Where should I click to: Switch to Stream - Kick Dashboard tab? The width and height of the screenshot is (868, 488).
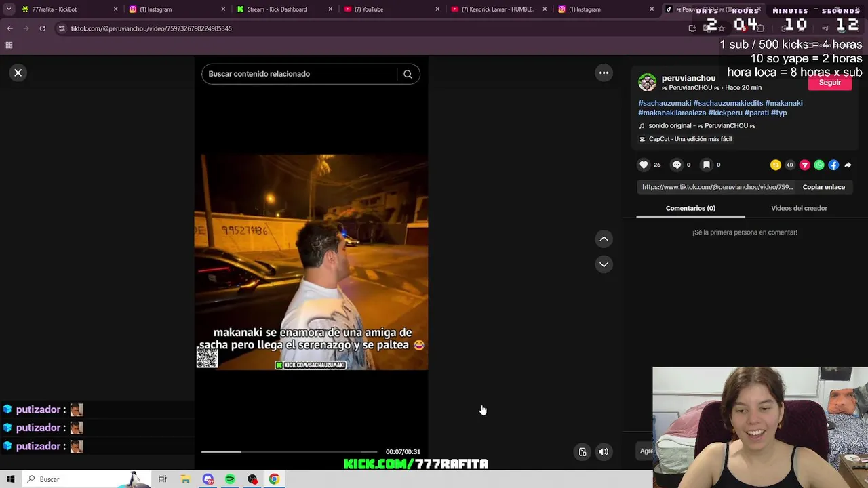pos(283,9)
